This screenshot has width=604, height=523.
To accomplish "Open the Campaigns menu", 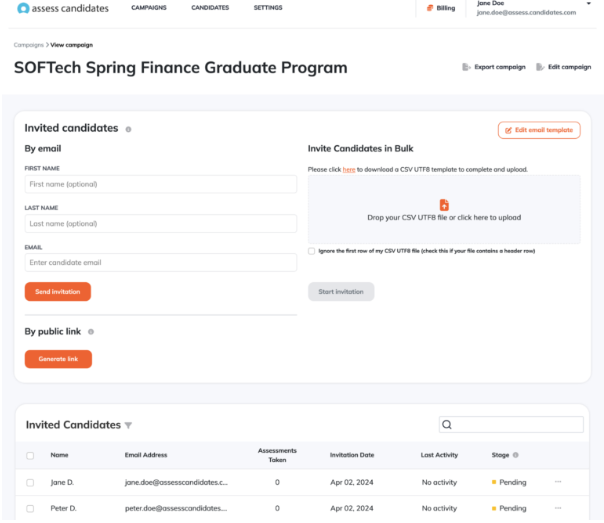I will 149,8.
